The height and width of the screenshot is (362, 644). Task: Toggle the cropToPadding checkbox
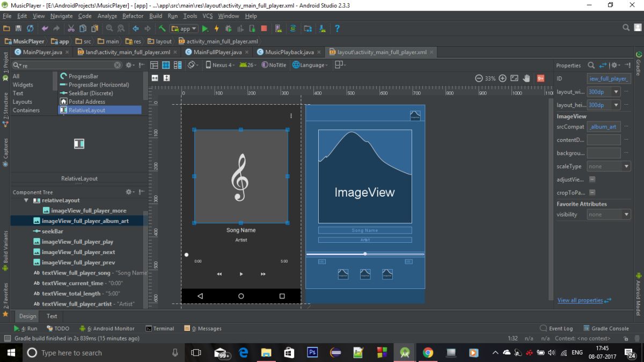click(592, 192)
